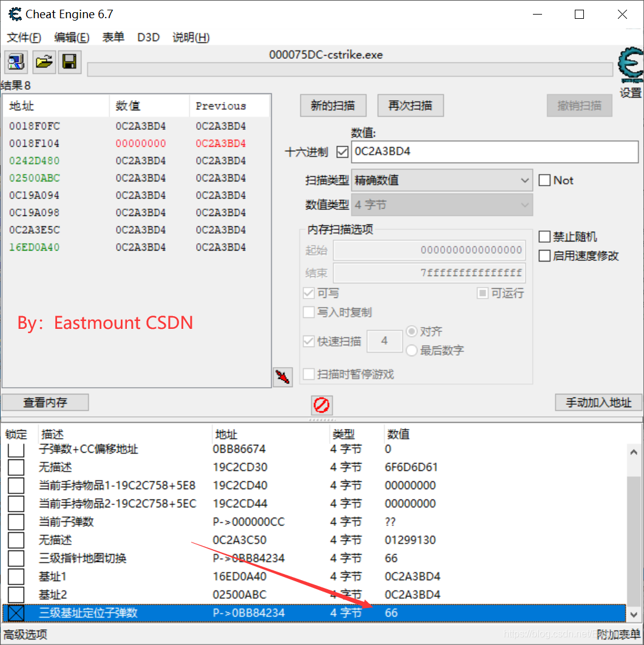Viewport: 644px width, 645px height.
Task: Select result address 02500ABC in scan list
Action: pyautogui.click(x=35, y=178)
